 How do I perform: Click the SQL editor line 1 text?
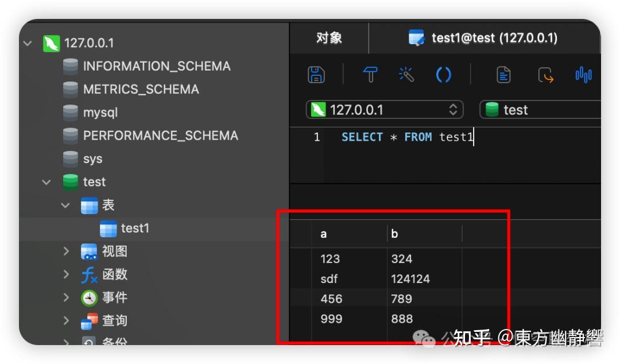tap(407, 137)
